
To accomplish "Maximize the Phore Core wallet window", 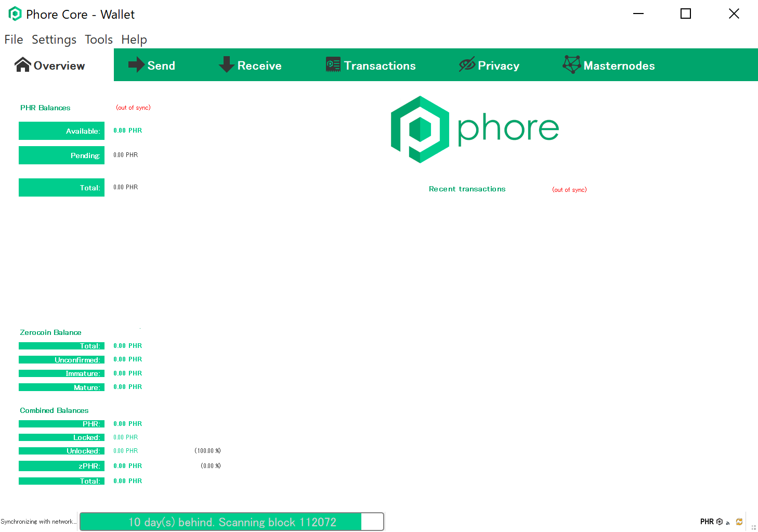I will [x=686, y=14].
